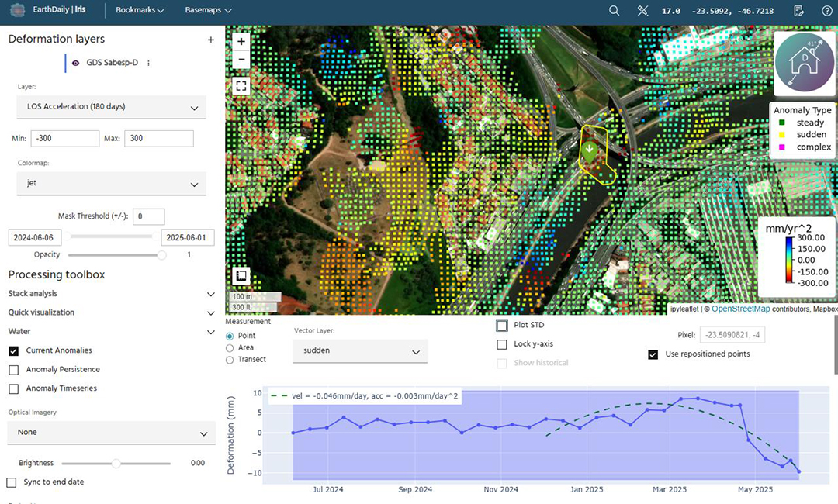Open the notes/report edit icon

(798, 11)
